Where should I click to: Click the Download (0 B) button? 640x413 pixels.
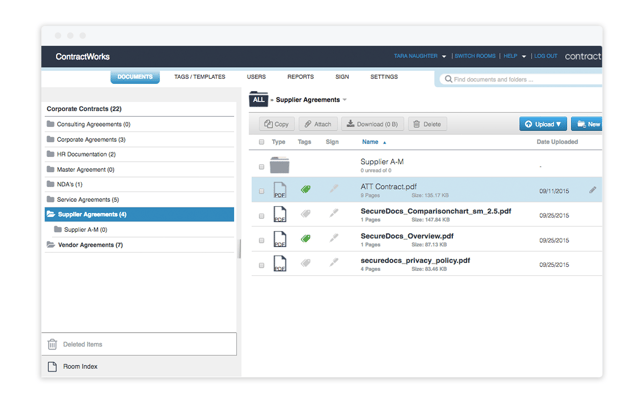coord(372,124)
